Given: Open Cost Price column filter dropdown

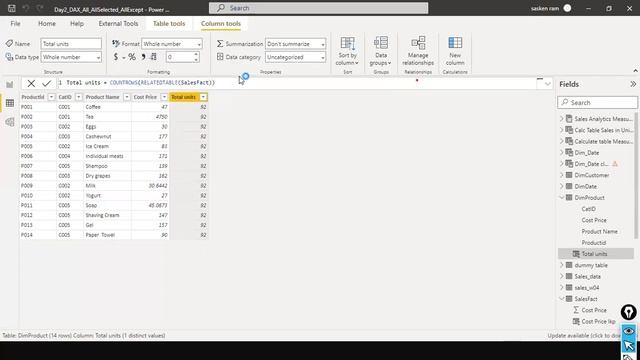Looking at the screenshot, I should click(x=164, y=97).
